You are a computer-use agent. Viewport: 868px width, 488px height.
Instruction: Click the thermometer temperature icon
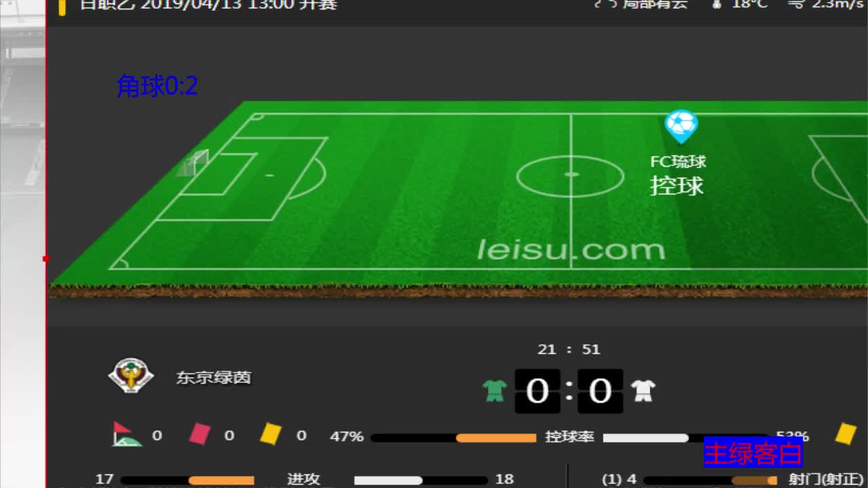click(717, 4)
